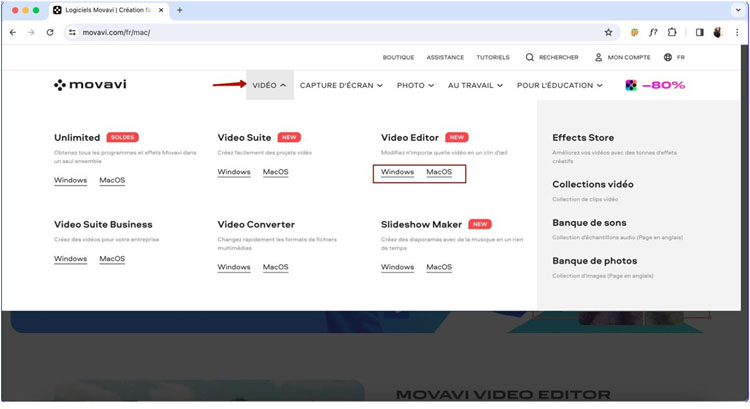Open the Assistance link
The image size is (750, 409).
445,57
